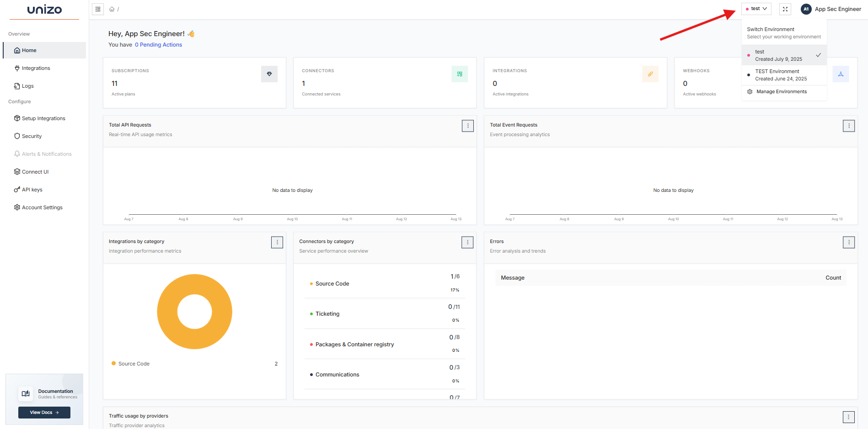Click the sidebar collapse toggle icon

[x=98, y=9]
